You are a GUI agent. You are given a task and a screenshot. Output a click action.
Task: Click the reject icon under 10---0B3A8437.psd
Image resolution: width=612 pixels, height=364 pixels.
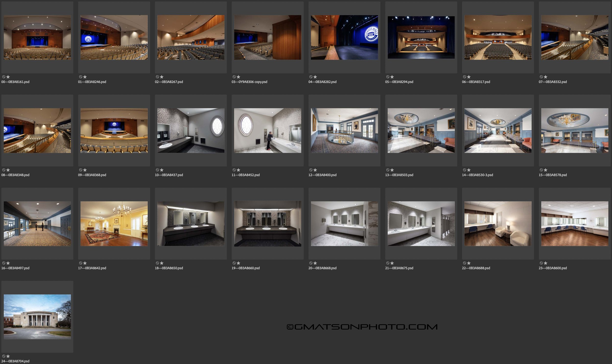(x=157, y=170)
